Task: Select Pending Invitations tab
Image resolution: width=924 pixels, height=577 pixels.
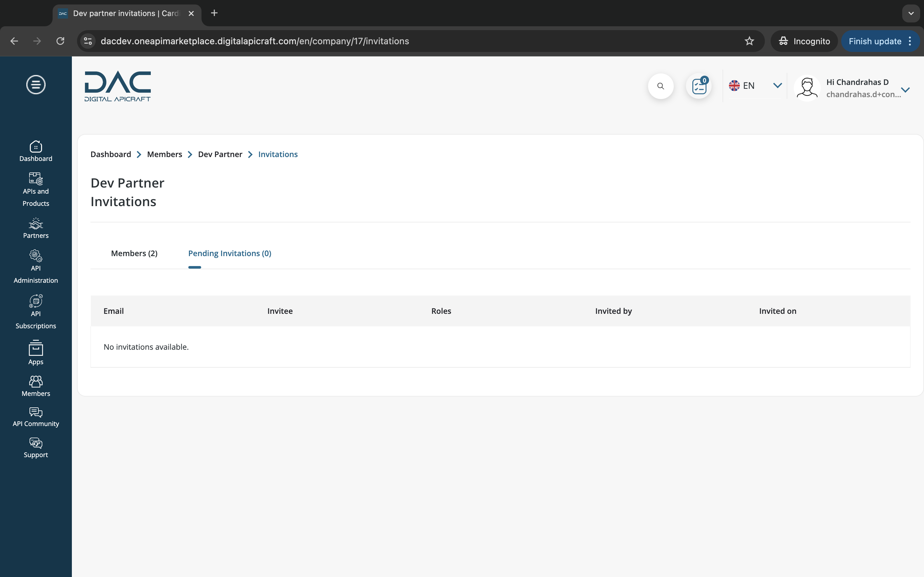Action: (x=229, y=253)
